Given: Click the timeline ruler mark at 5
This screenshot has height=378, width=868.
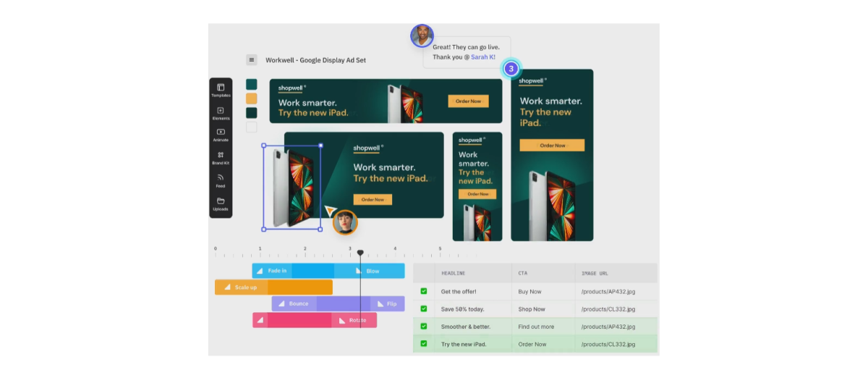Looking at the screenshot, I should [440, 249].
